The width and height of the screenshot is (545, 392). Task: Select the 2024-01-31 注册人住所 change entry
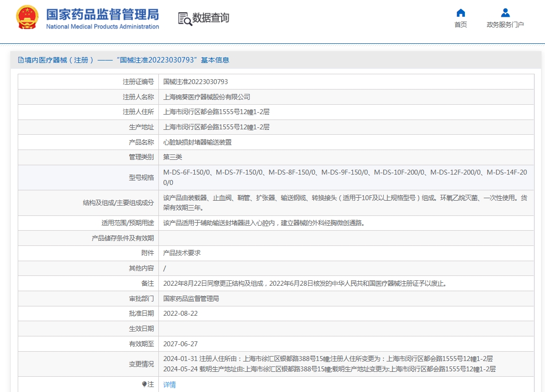[328, 359]
